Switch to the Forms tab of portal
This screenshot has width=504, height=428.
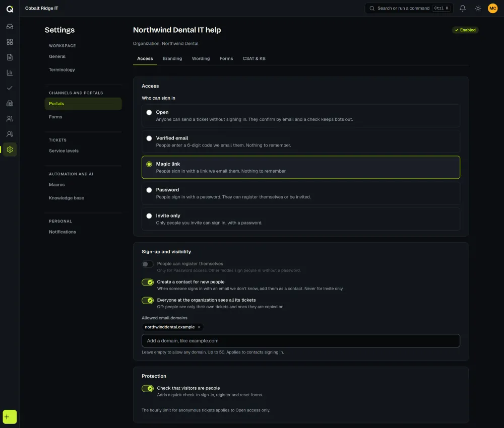pyautogui.click(x=226, y=58)
